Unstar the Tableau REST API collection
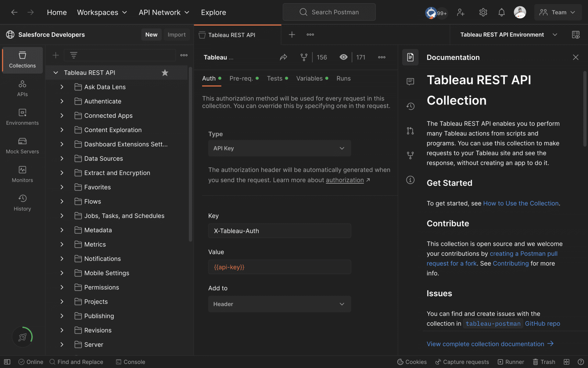This screenshot has height=368, width=588. coord(165,72)
